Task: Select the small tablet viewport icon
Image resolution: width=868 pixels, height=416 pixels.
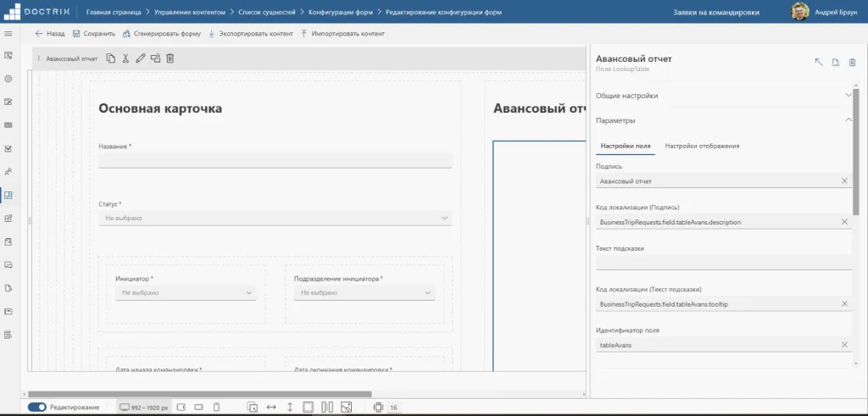Action: 198,408
